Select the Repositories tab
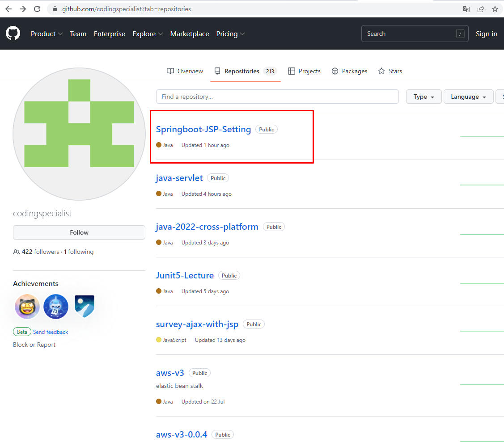The image size is (504, 442). click(246, 71)
